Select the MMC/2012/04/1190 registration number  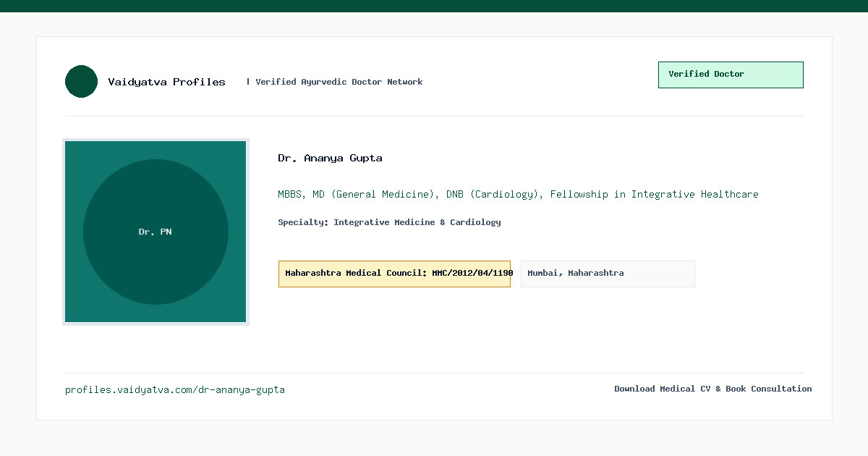point(472,274)
